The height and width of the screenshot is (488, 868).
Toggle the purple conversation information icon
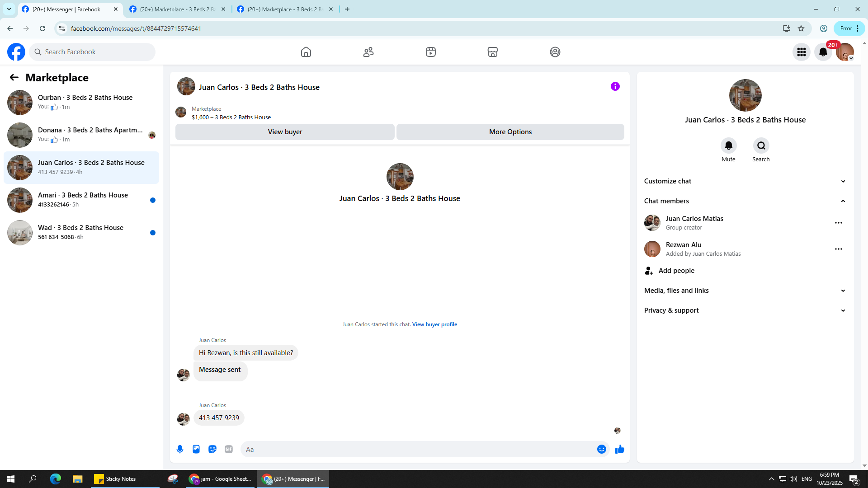615,86
